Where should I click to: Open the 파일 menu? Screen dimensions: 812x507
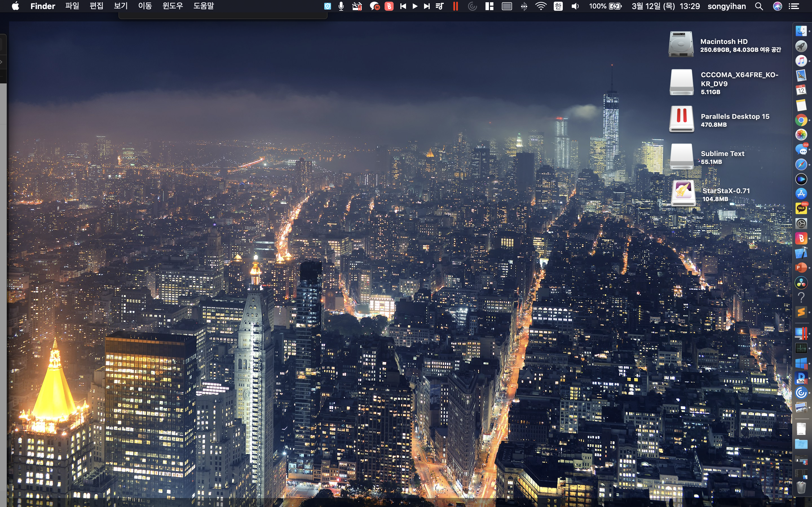pyautogui.click(x=72, y=6)
